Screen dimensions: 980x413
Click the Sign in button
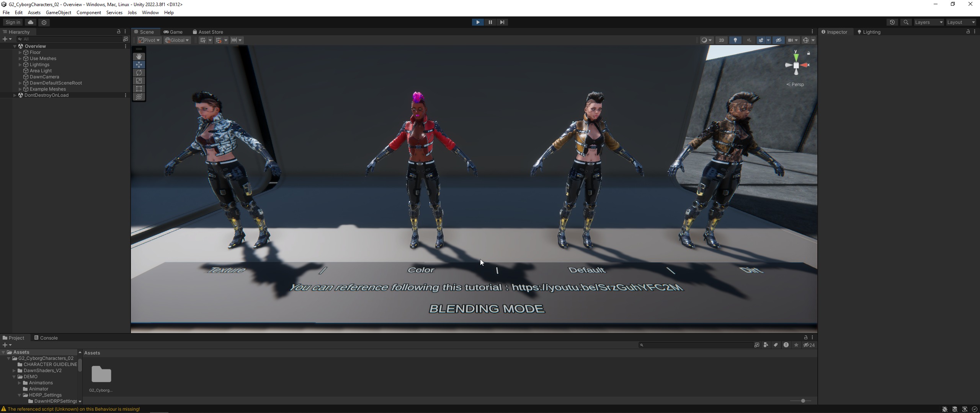[x=13, y=22]
